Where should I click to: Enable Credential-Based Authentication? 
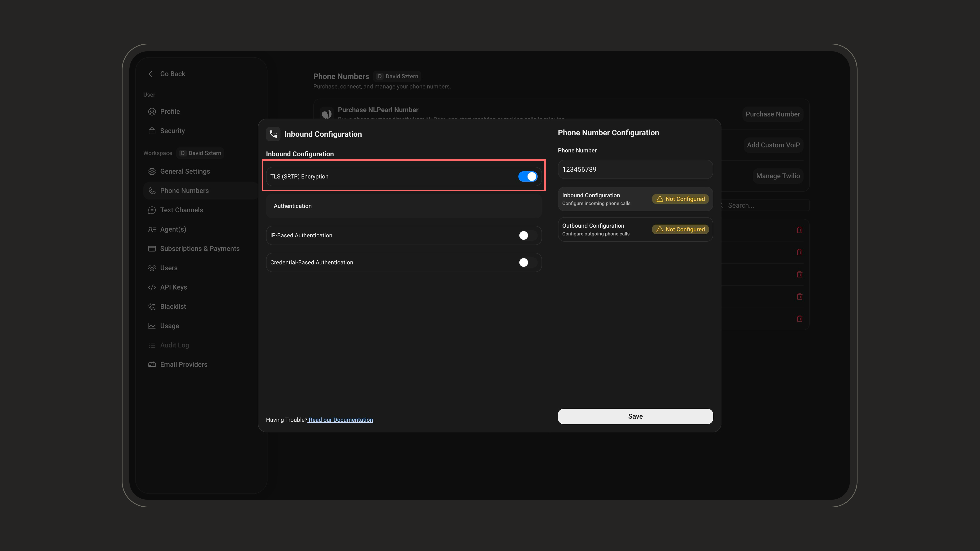pyautogui.click(x=528, y=262)
